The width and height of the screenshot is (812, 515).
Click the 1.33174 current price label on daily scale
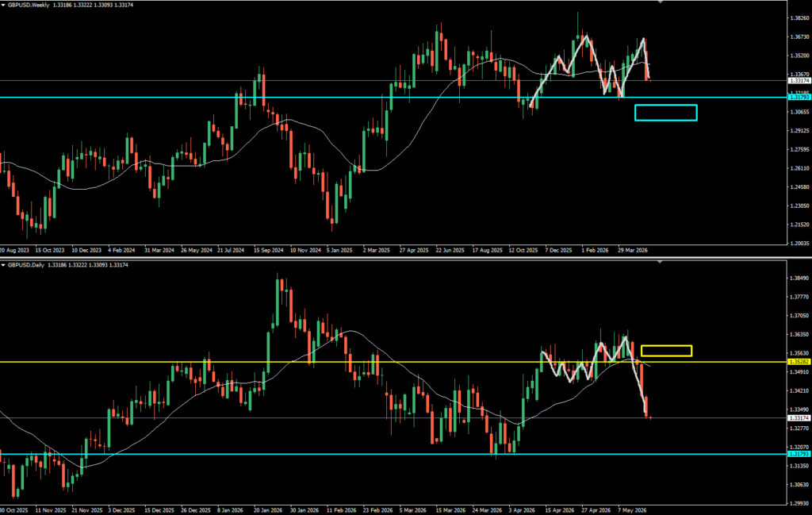coord(799,417)
